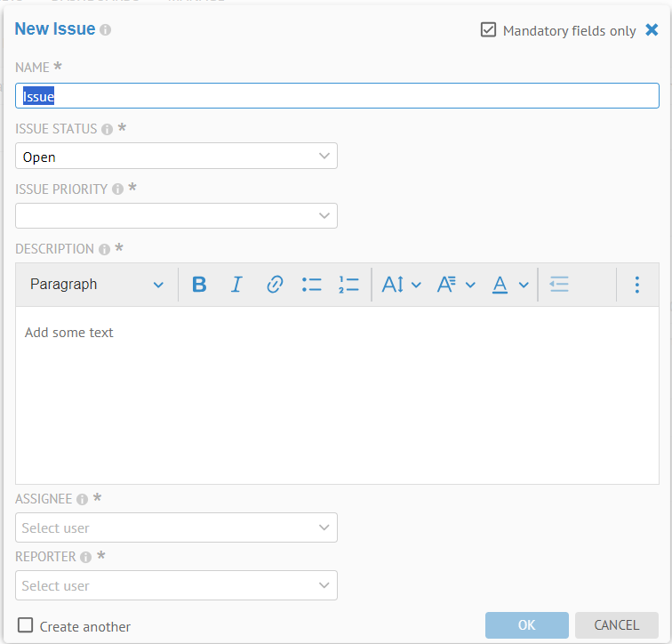
Task: Expand the Issue Priority dropdown
Action: tap(176, 216)
